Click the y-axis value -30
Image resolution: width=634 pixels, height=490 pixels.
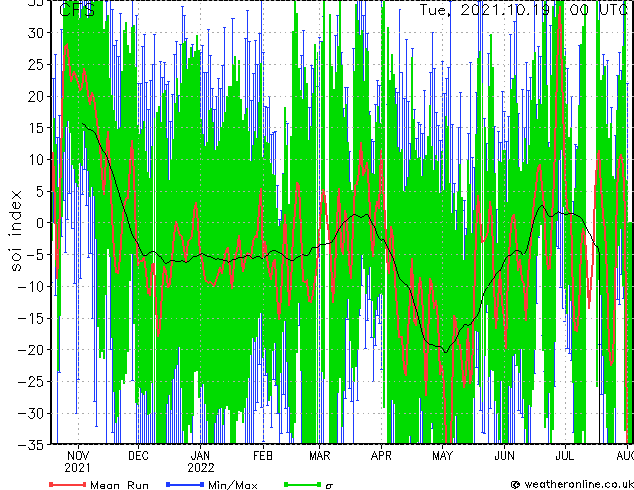31,413
